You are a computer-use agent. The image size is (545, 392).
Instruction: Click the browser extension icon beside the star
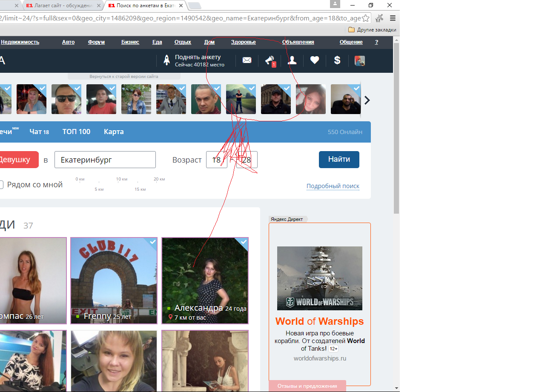point(379,18)
